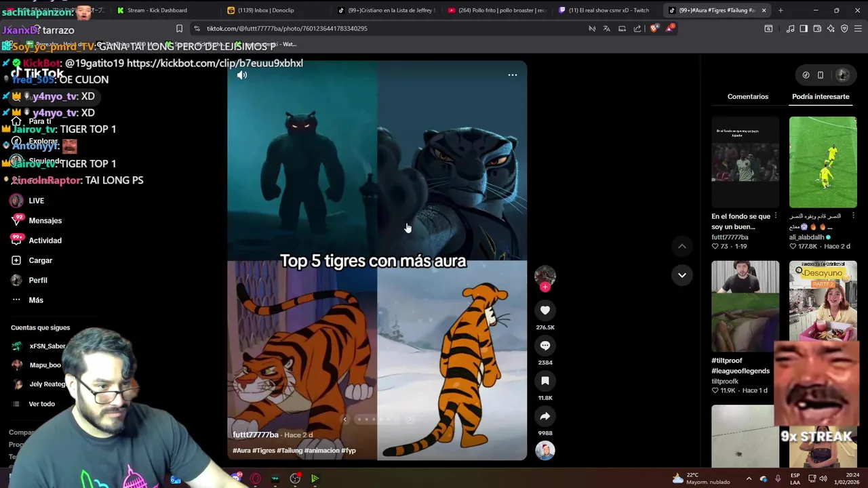This screenshot has height=488, width=868.
Task: Open the weather widget in taskbar
Action: pyautogui.click(x=701, y=479)
